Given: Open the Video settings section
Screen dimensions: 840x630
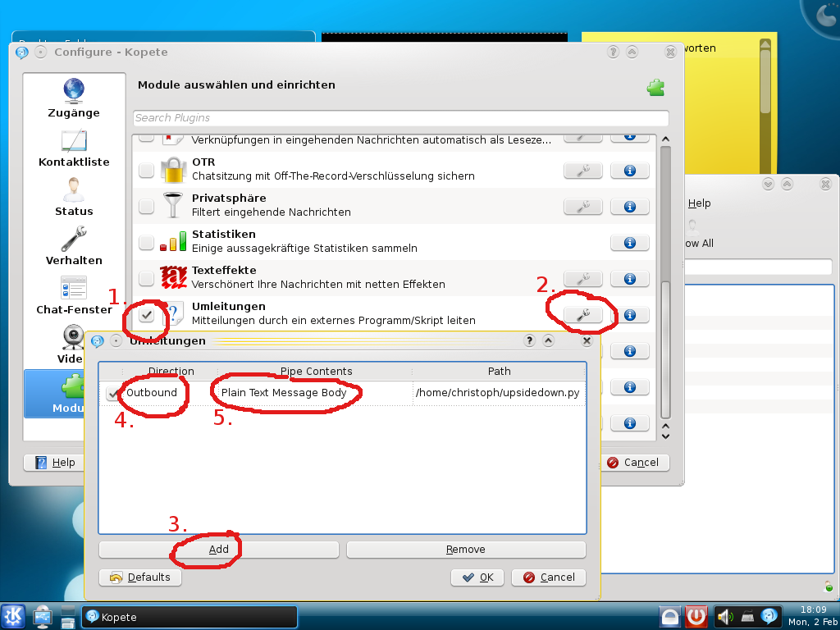Looking at the screenshot, I should [x=72, y=344].
